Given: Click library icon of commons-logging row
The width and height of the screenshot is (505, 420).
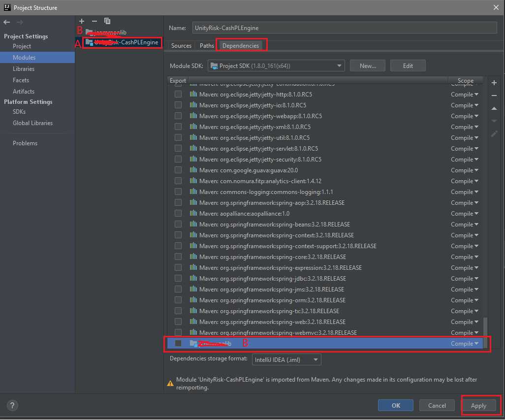Looking at the screenshot, I should [193, 192].
